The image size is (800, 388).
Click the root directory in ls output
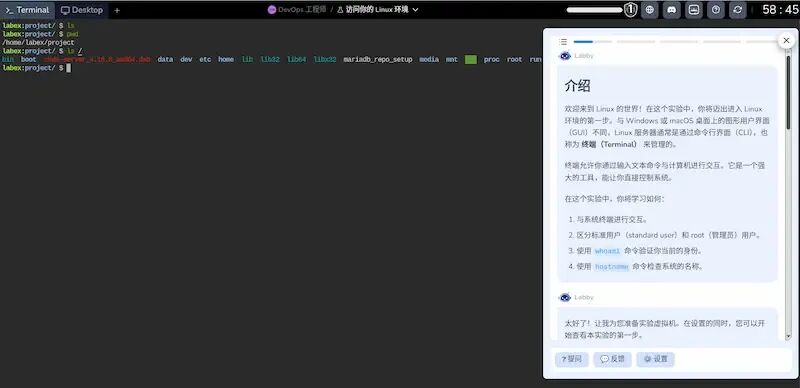(515, 60)
